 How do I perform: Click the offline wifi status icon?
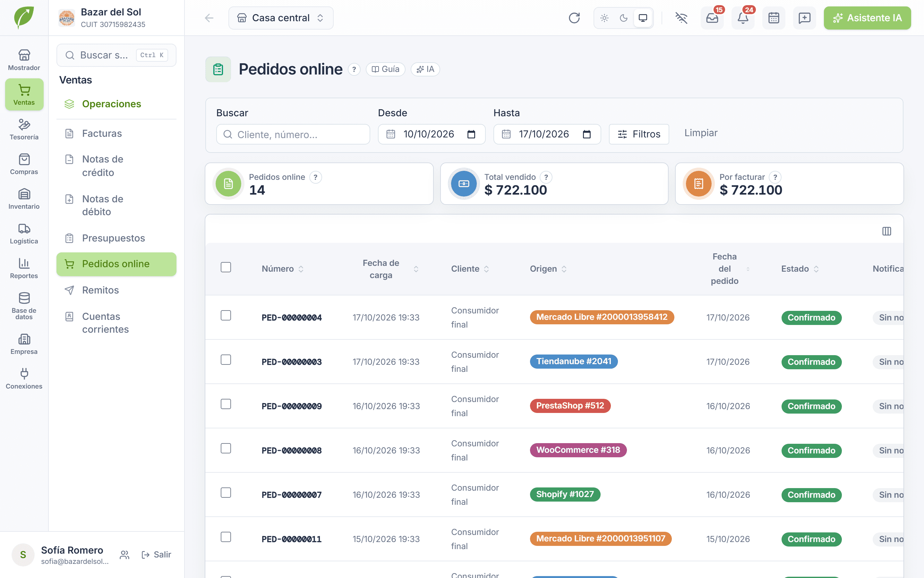pos(681,18)
